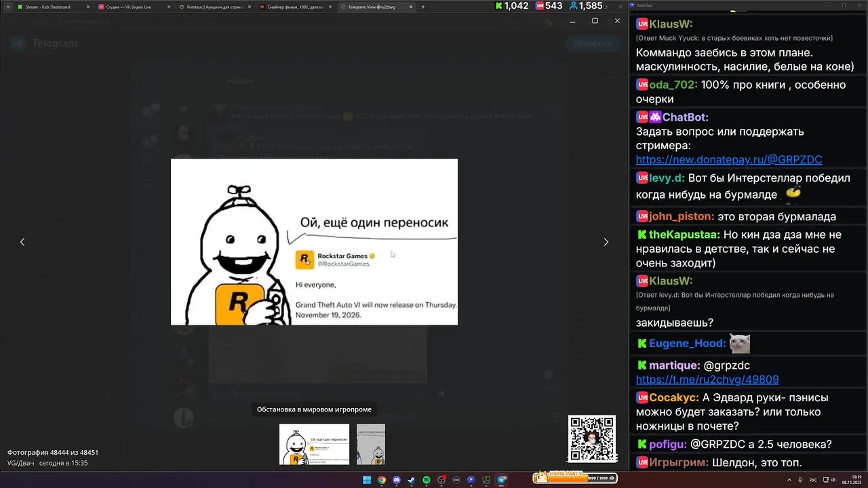Click the volume tray icon
Image resolution: width=868 pixels, height=488 pixels.
pos(833,480)
